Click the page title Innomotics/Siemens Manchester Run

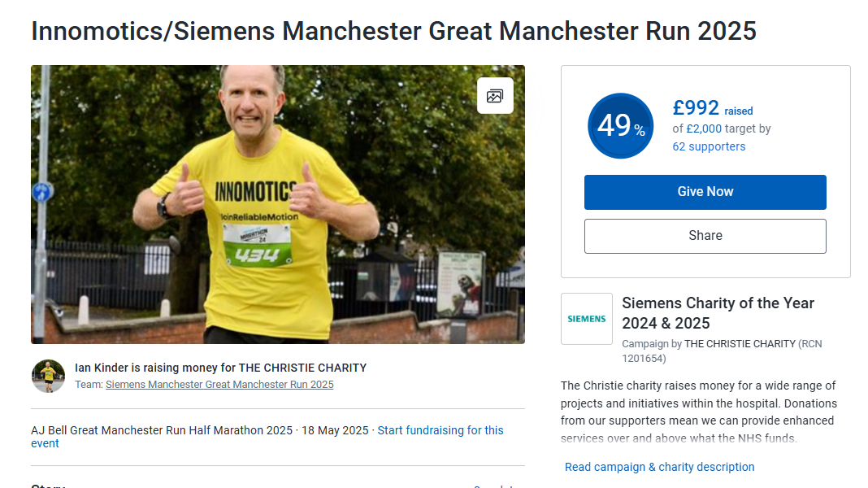pyautogui.click(x=393, y=31)
